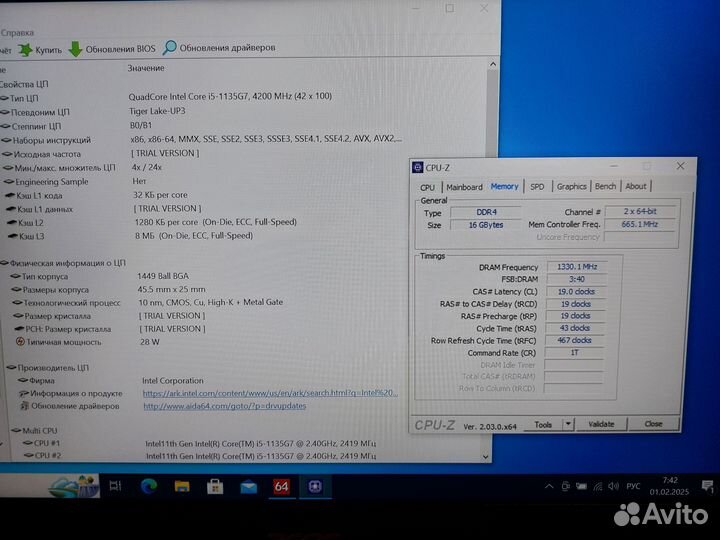Close the CPU-Z window with X
Screen dimensions: 720x540
[681, 166]
